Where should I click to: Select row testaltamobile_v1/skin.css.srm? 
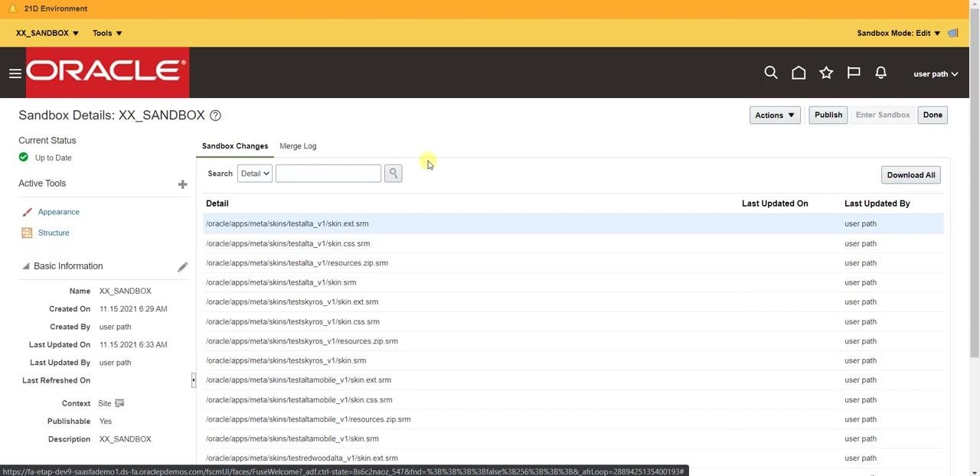click(x=573, y=399)
